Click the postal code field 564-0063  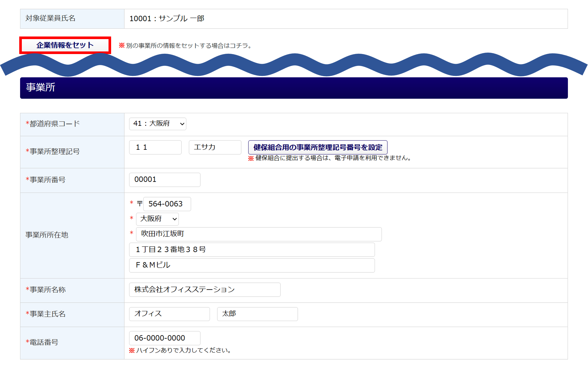point(167,204)
